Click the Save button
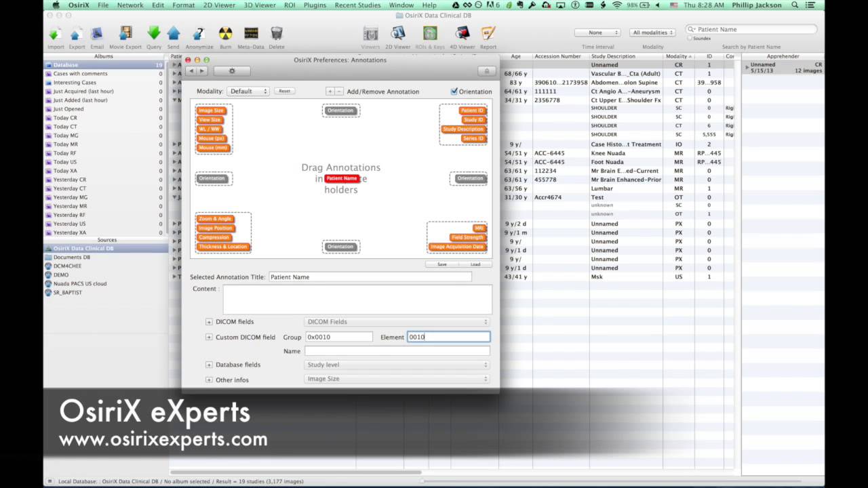Image resolution: width=868 pixels, height=488 pixels. (442, 264)
